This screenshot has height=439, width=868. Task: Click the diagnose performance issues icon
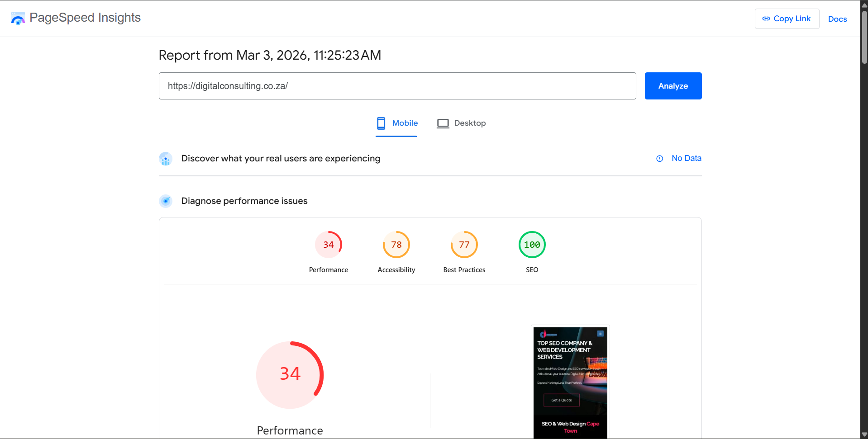(166, 201)
